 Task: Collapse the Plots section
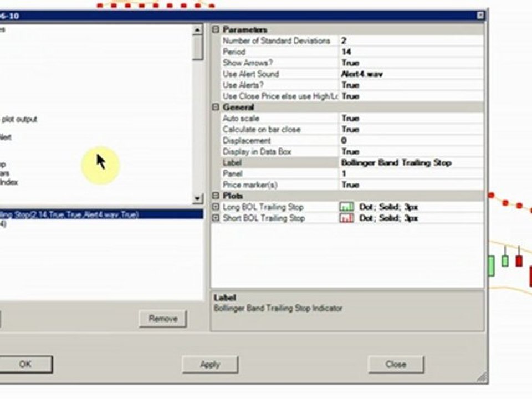pyautogui.click(x=216, y=196)
